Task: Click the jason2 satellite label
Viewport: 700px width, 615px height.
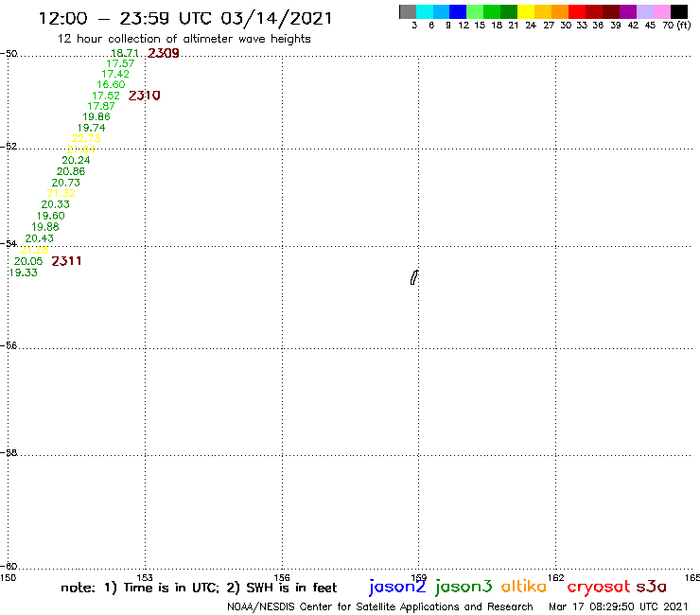Action: (397, 587)
